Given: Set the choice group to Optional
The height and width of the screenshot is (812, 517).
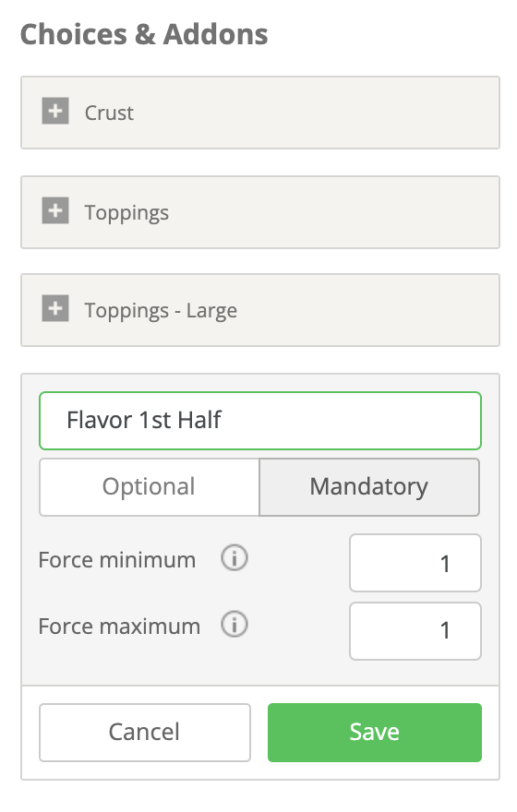Looking at the screenshot, I should (x=150, y=487).
